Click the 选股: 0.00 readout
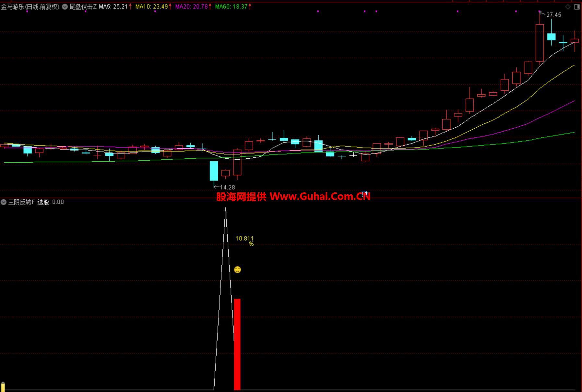 click(x=51, y=202)
